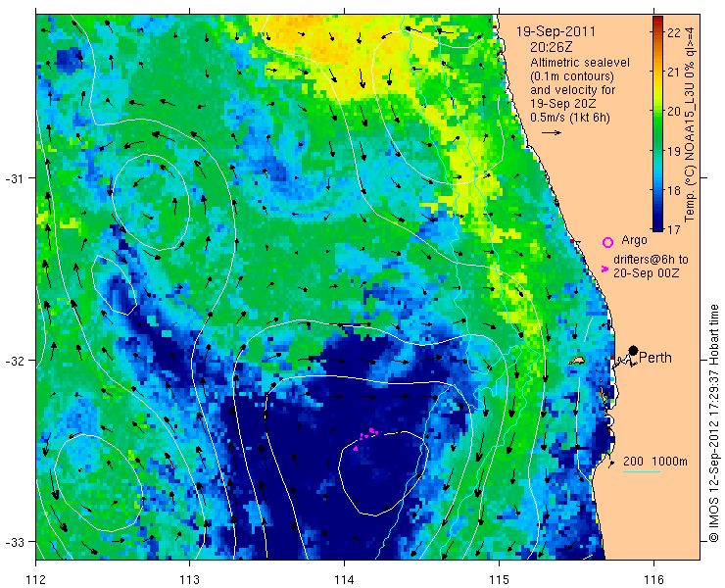The height and width of the screenshot is (588, 725).
Task: Click the '(0.1m contours)' caption
Action: pyautogui.click(x=572, y=75)
